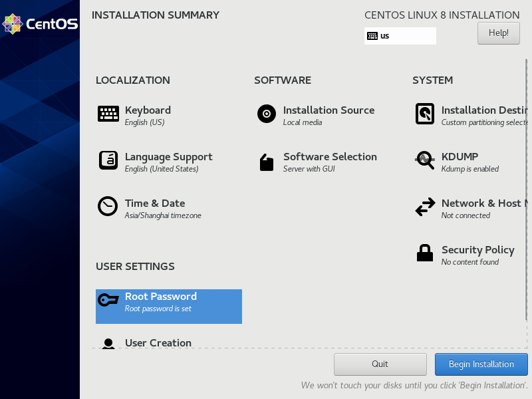Click the INSTALLATION SUMMARY title
532x399 pixels.
(156, 15)
